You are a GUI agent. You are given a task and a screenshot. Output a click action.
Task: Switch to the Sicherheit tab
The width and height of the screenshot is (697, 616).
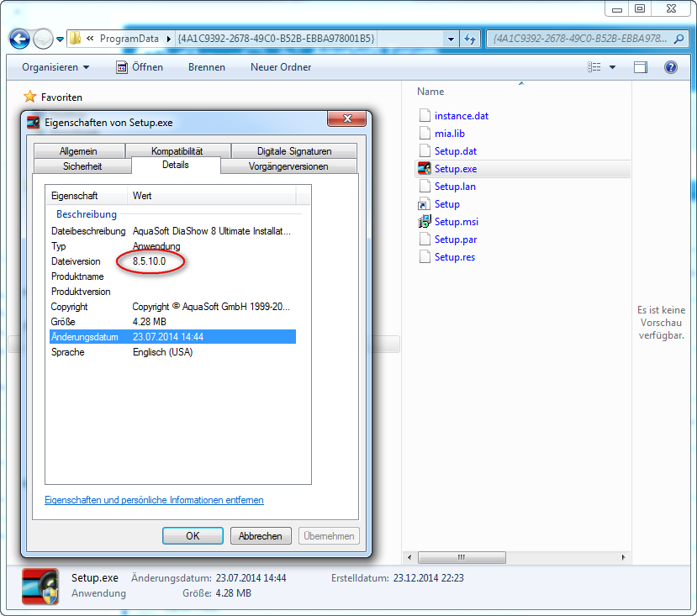click(x=82, y=166)
